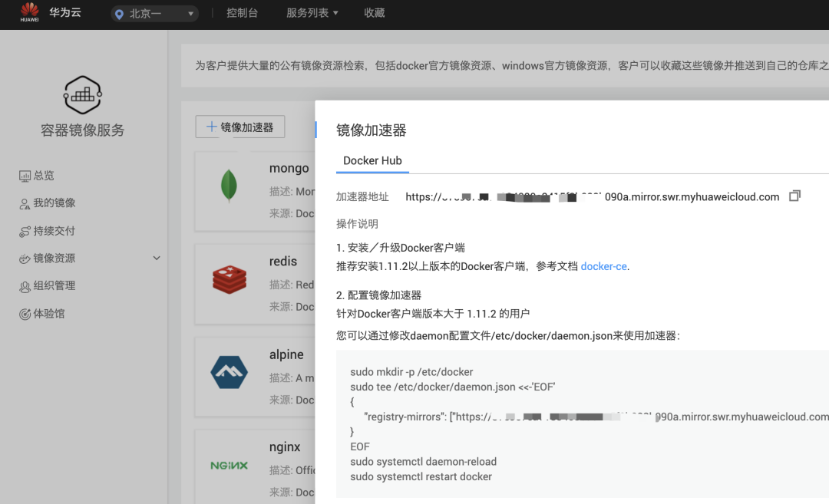Click the mongo leaf logo

pyautogui.click(x=229, y=186)
